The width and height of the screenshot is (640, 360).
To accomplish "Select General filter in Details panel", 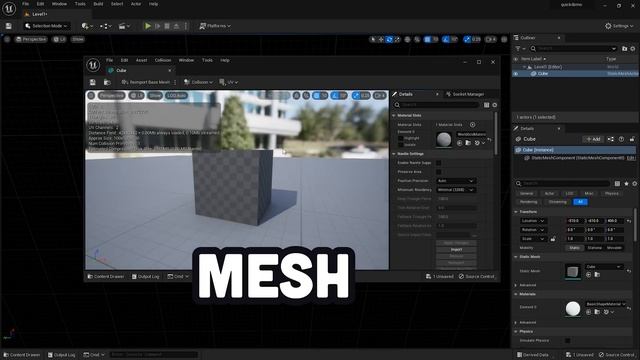I will click(x=527, y=193).
